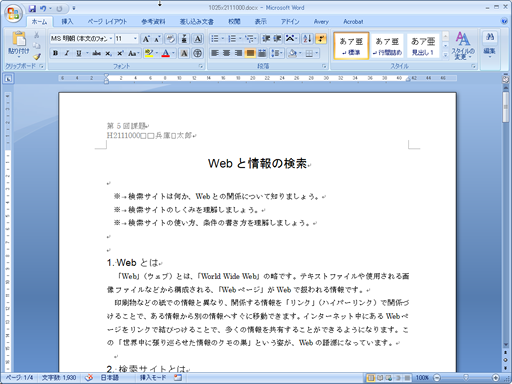Viewport: 512px width, 384px height.
Task: Open the numbering list dropdown arrow
Action: pyautogui.click(x=240, y=39)
